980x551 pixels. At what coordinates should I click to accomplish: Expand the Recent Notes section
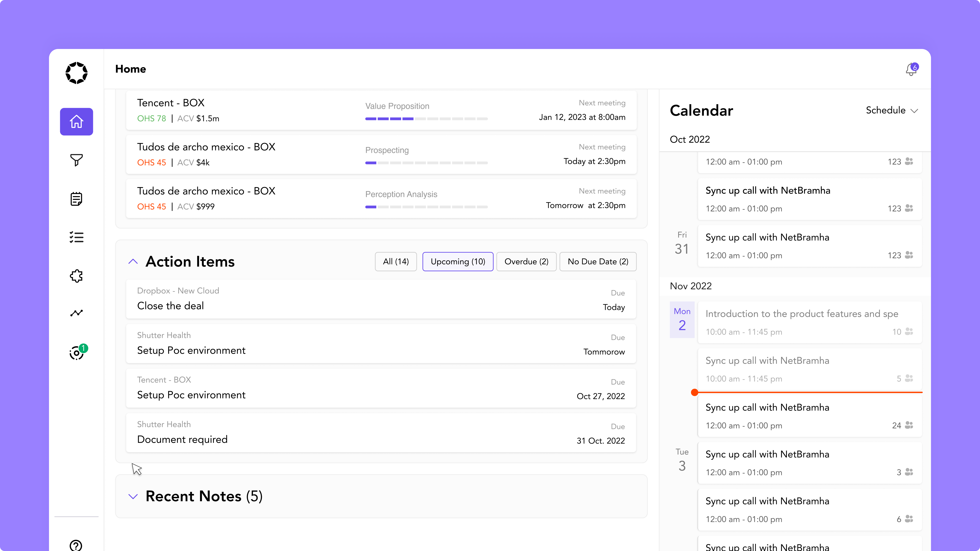(x=133, y=496)
